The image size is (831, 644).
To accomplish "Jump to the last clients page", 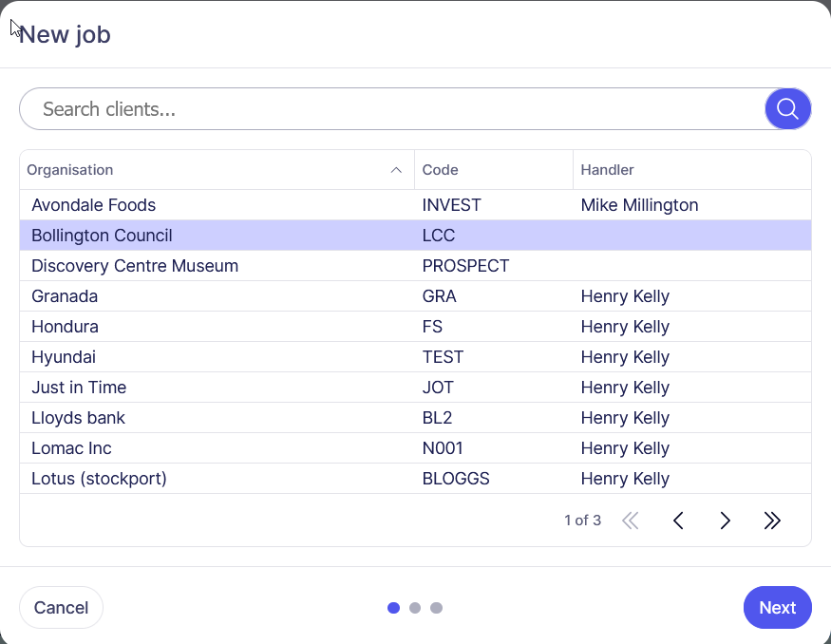I will [772, 521].
